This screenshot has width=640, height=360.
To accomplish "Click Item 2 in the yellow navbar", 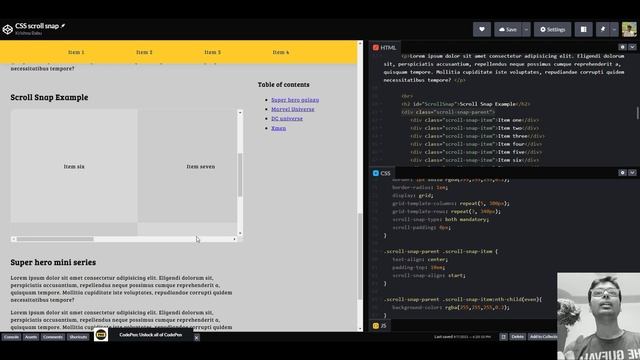I will (x=144, y=52).
